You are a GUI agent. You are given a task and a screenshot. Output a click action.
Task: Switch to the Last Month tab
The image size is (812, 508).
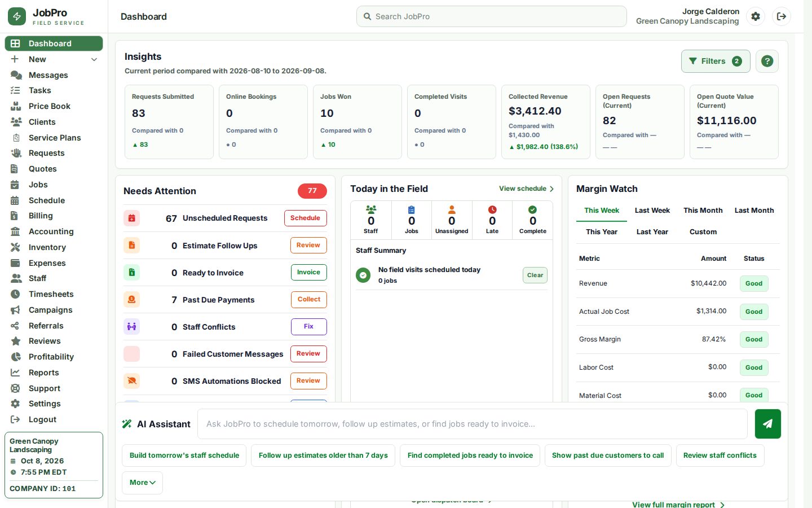pyautogui.click(x=754, y=211)
